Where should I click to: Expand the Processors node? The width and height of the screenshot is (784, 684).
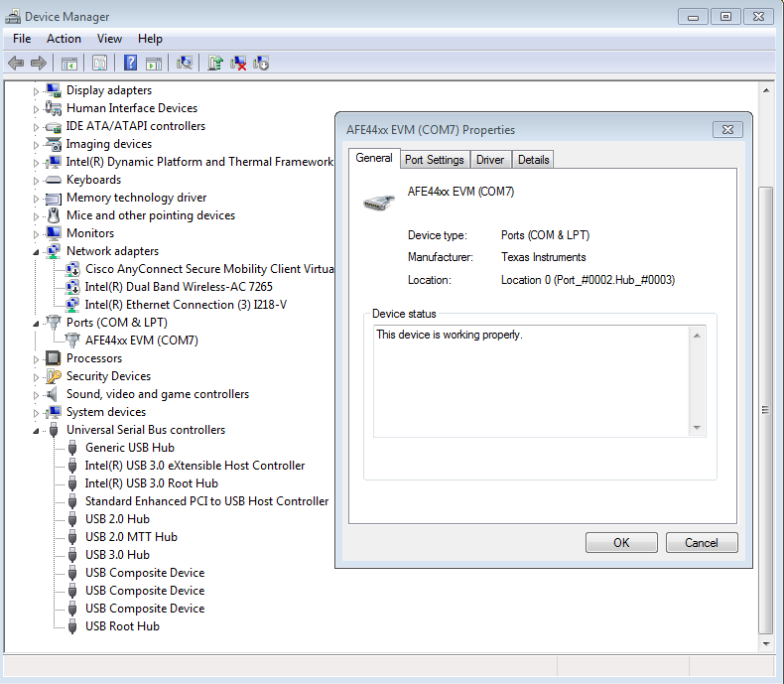pos(36,359)
